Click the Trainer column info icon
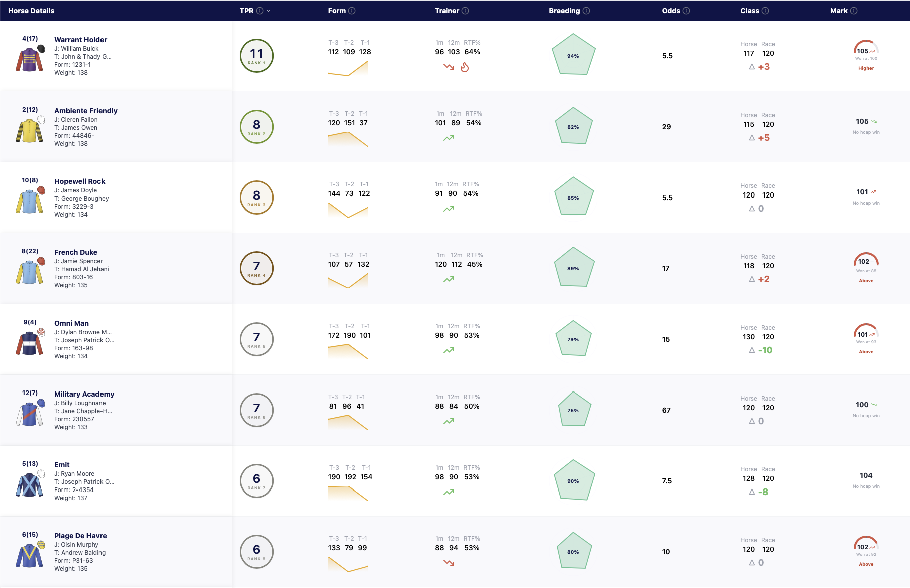Image resolution: width=910 pixels, height=588 pixels. pyautogui.click(x=465, y=11)
